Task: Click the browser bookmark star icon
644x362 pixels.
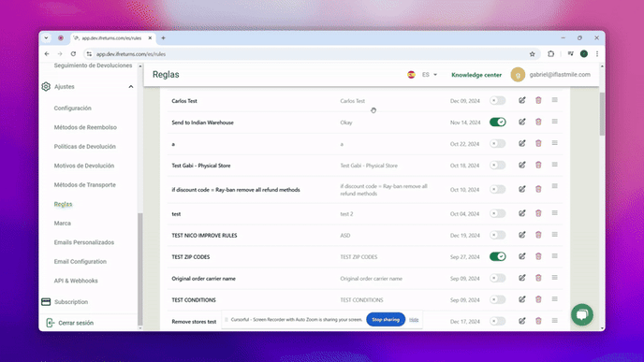Action: tap(532, 54)
